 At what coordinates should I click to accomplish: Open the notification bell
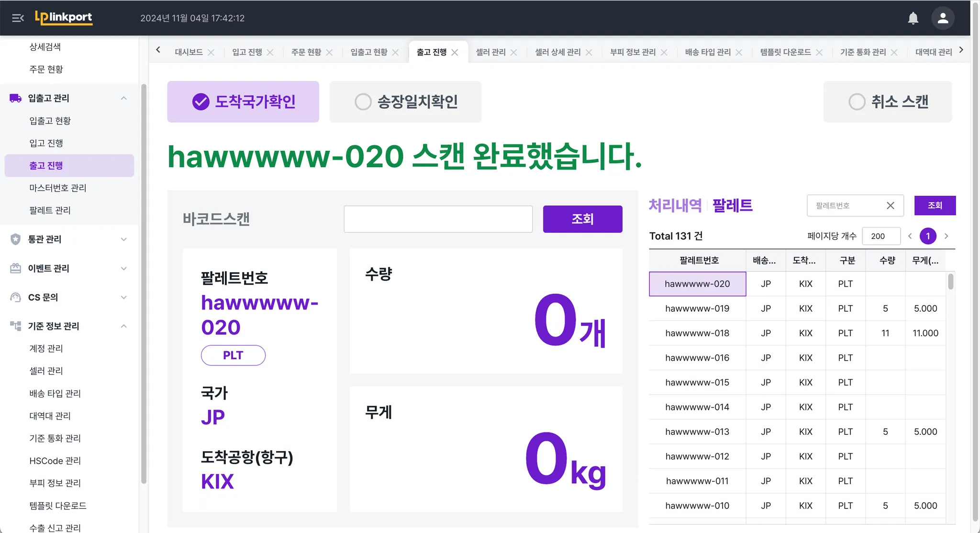(x=913, y=18)
